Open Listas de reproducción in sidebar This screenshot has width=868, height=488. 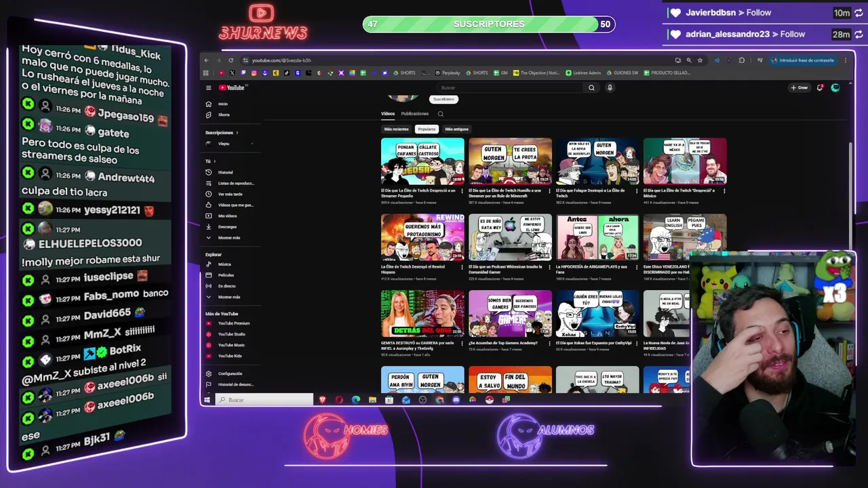(230, 183)
